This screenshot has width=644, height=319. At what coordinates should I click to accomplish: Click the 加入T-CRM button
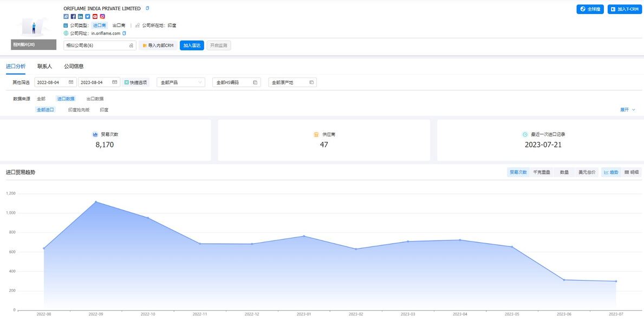point(623,9)
